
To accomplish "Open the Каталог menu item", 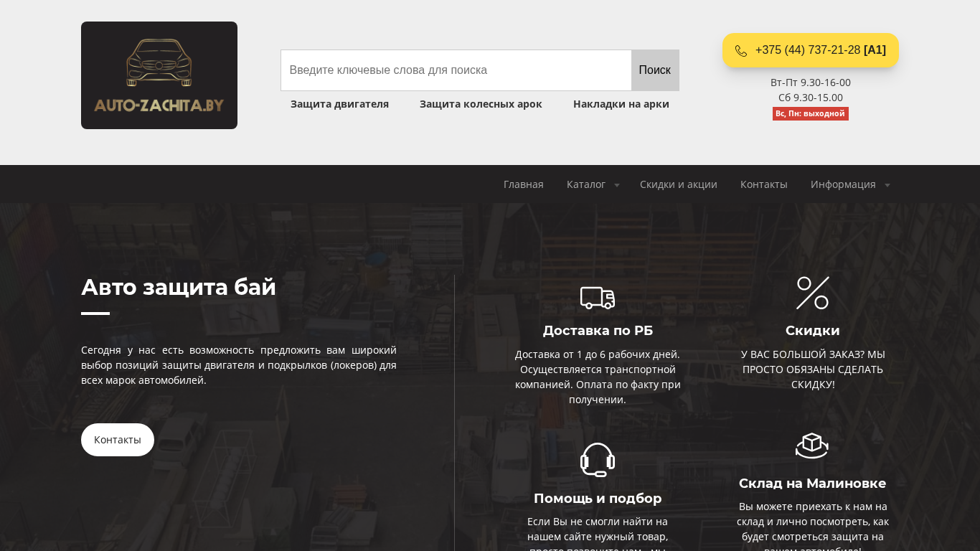I will coord(586,184).
